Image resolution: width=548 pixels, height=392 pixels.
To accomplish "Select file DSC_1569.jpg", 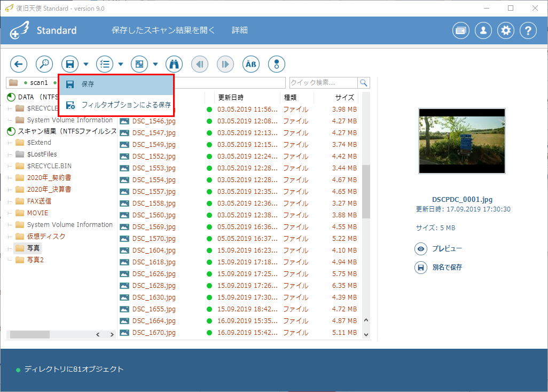I will tap(154, 227).
